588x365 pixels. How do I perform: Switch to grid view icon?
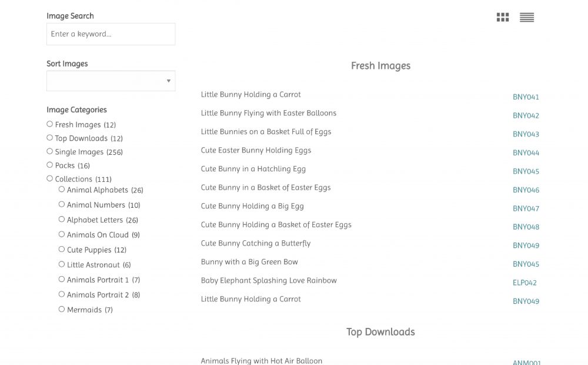[503, 17]
